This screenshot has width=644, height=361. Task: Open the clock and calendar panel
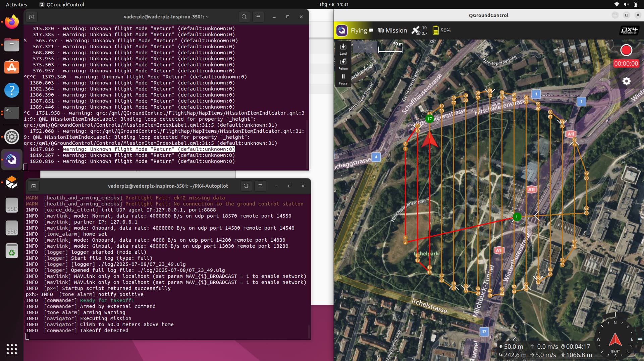point(333,4)
